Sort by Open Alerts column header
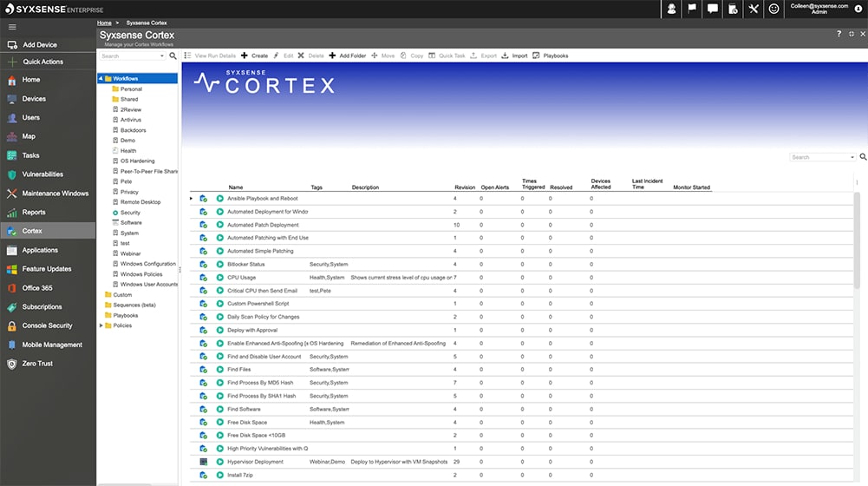Image resolution: width=868 pixels, height=486 pixels. point(495,187)
